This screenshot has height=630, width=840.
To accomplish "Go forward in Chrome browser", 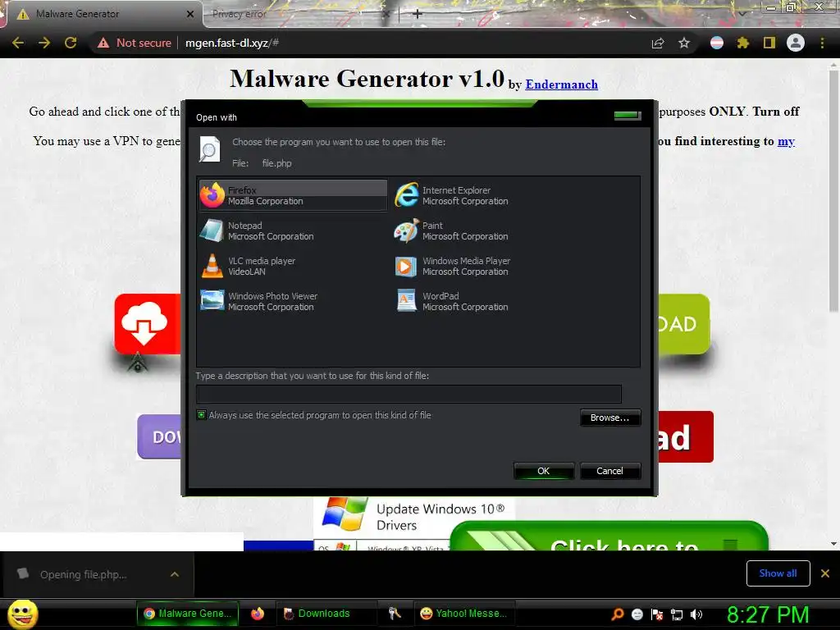I will coord(44,43).
